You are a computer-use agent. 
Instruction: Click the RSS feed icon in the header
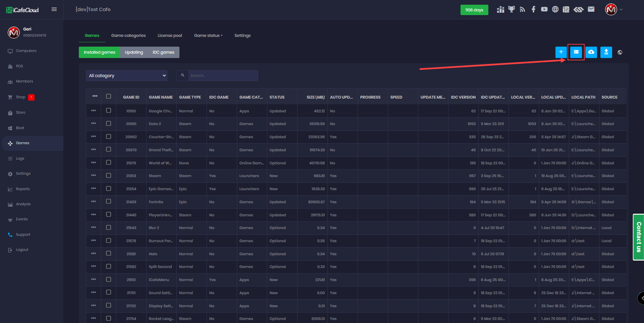point(522,9)
